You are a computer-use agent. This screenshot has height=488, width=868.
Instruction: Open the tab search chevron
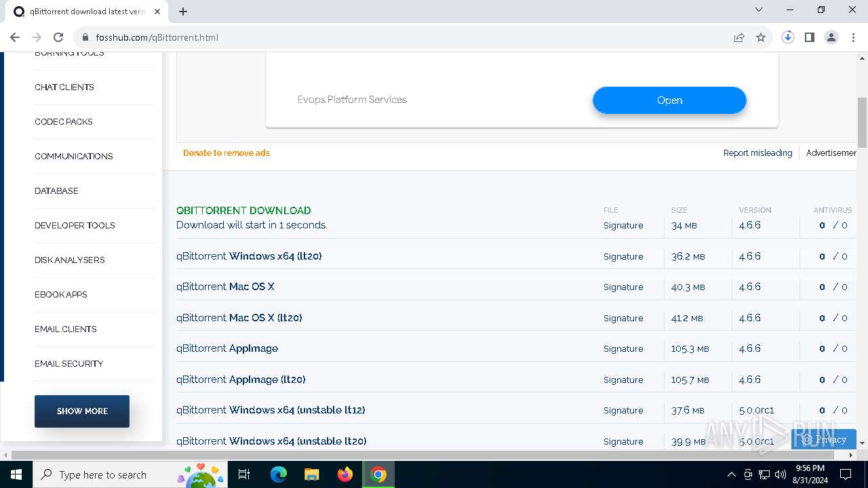(759, 10)
